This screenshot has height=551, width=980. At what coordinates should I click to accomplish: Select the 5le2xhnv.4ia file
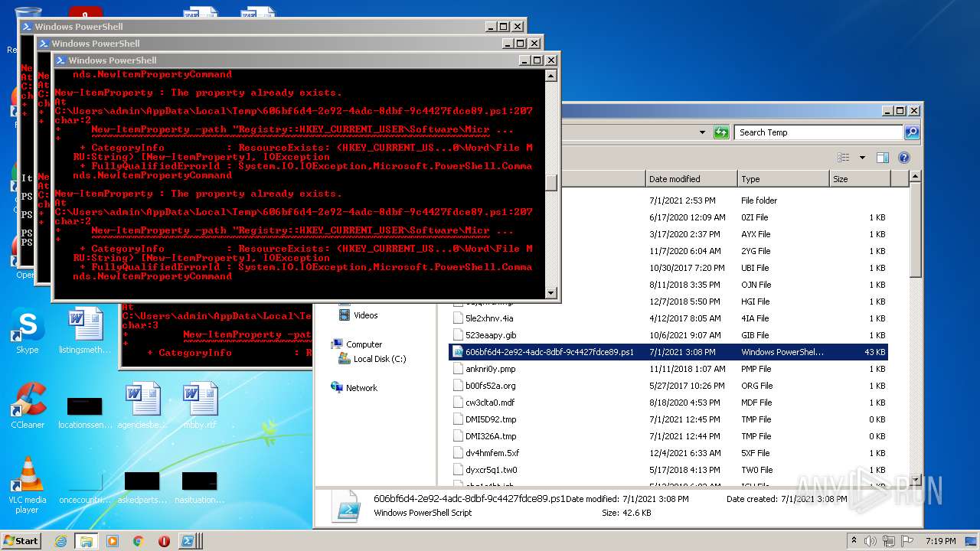pyautogui.click(x=488, y=318)
